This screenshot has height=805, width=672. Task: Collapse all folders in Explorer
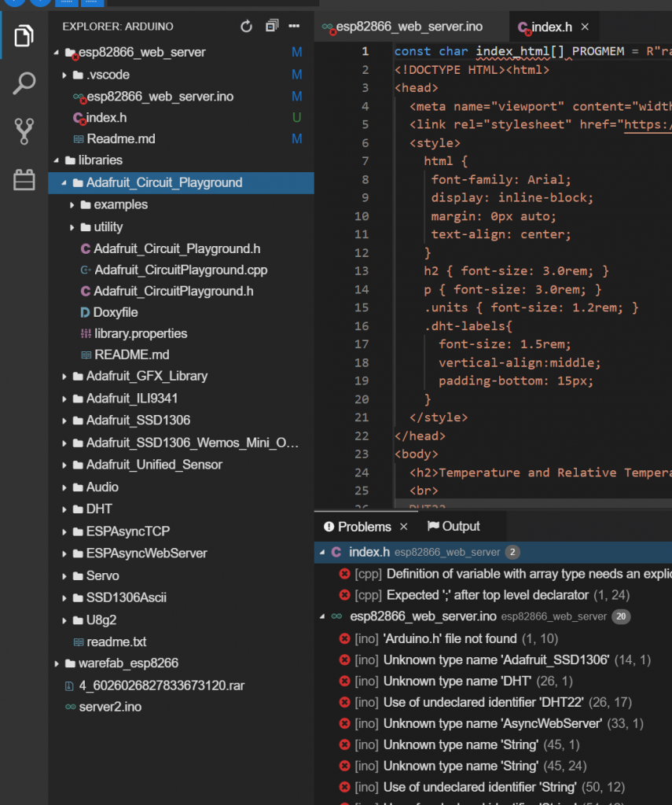(x=271, y=27)
